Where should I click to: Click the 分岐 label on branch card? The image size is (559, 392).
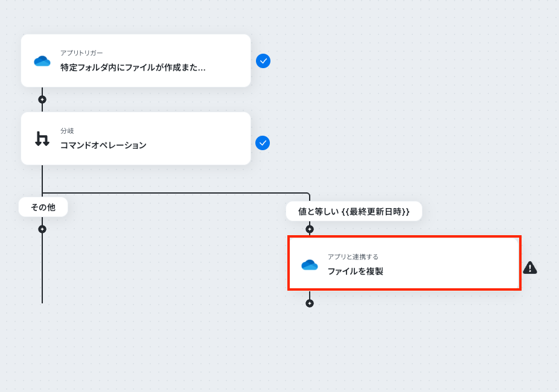tap(67, 131)
